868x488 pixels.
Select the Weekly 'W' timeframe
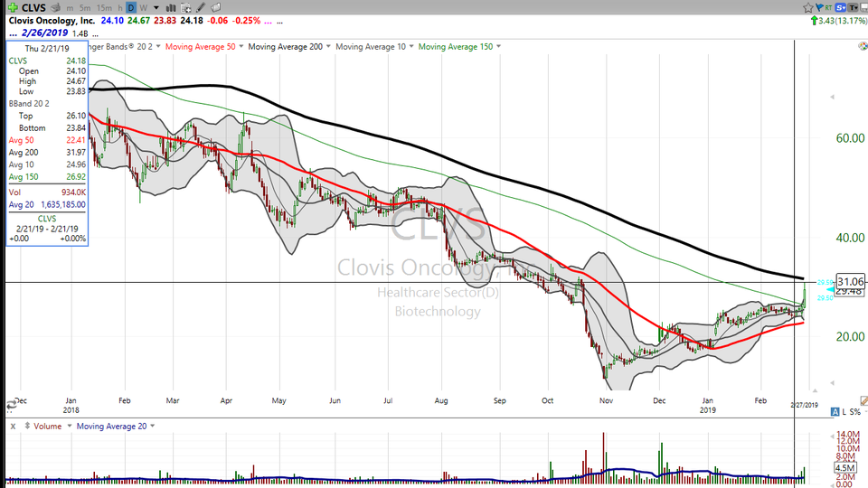144,8
